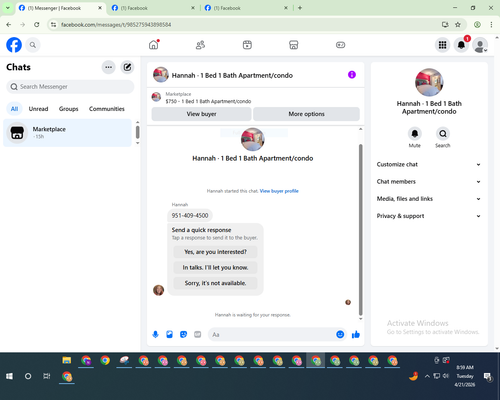Open the Windows Start menu
The width and height of the screenshot is (500, 400).
coord(9,376)
